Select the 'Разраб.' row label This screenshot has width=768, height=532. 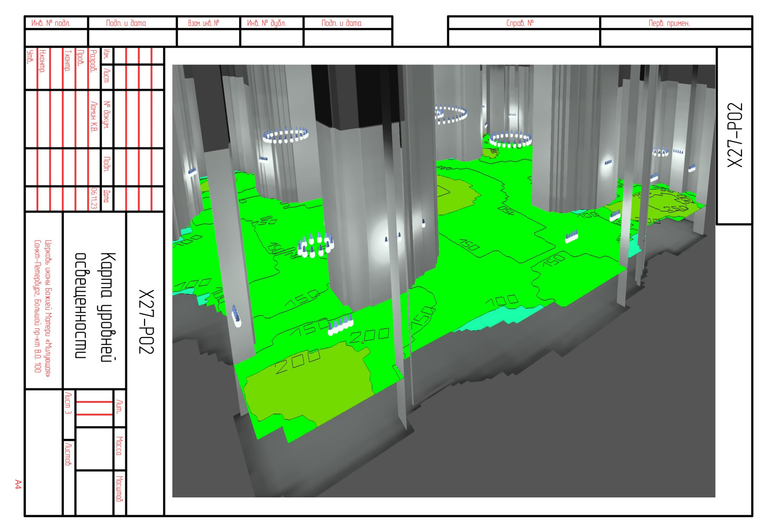coord(94,61)
